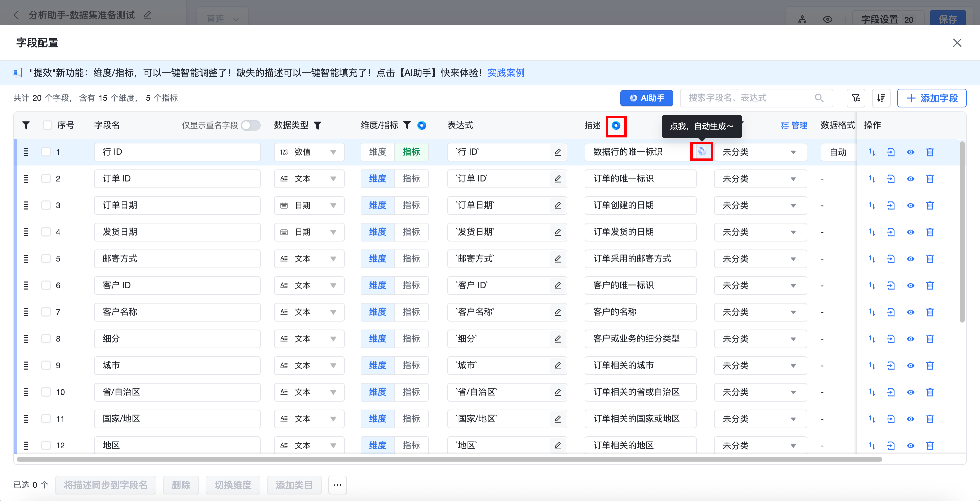Set 行 ID to 维度

(x=377, y=152)
